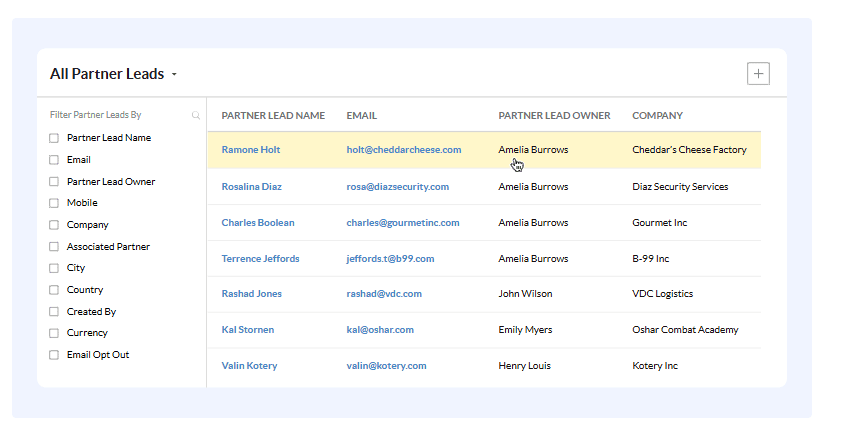
Task: Open the Ramone Holt lead record
Action: pos(251,150)
